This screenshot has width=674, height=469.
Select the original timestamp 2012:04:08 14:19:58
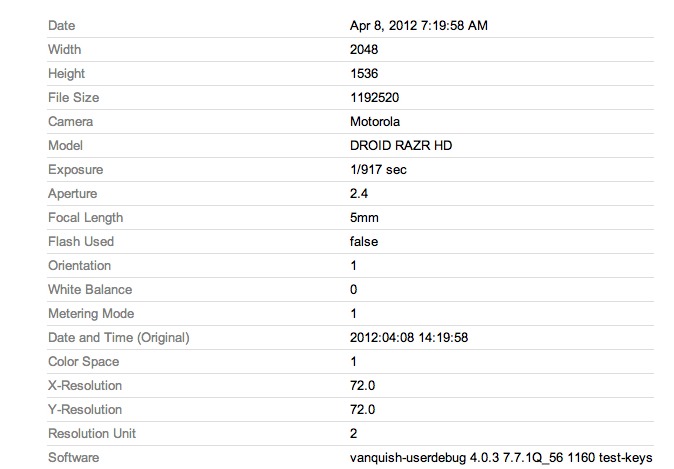(408, 337)
